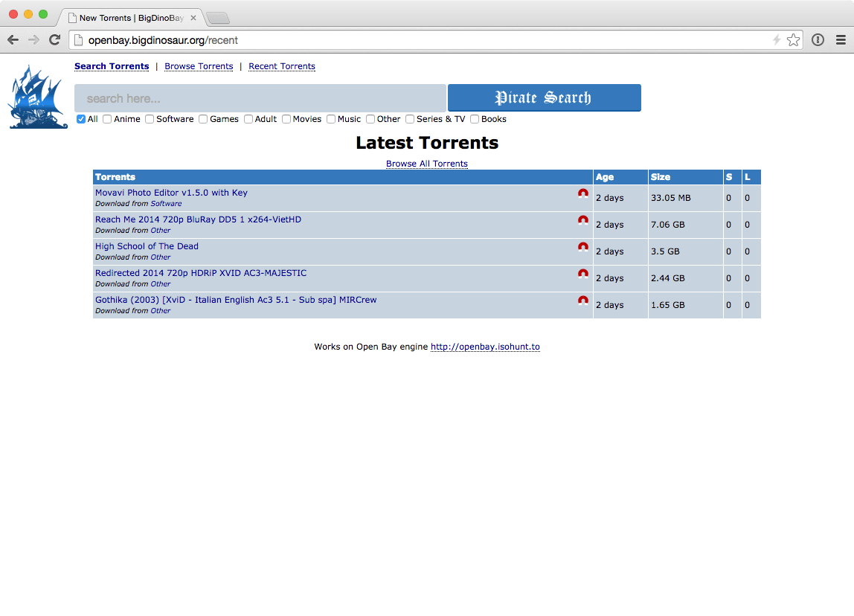The height and width of the screenshot is (616, 854).
Task: Click the magnet icon for Redirected 2014
Action: 583,274
